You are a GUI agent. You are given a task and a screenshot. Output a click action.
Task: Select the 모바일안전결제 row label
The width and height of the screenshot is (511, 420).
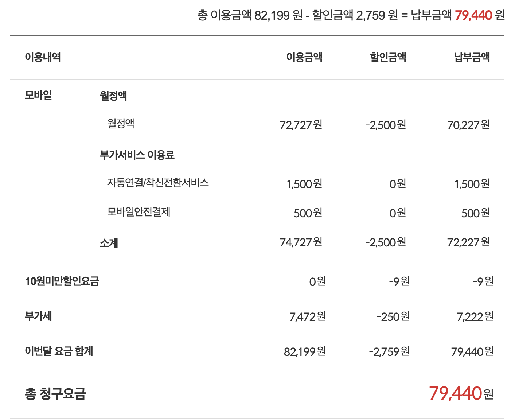(139, 212)
